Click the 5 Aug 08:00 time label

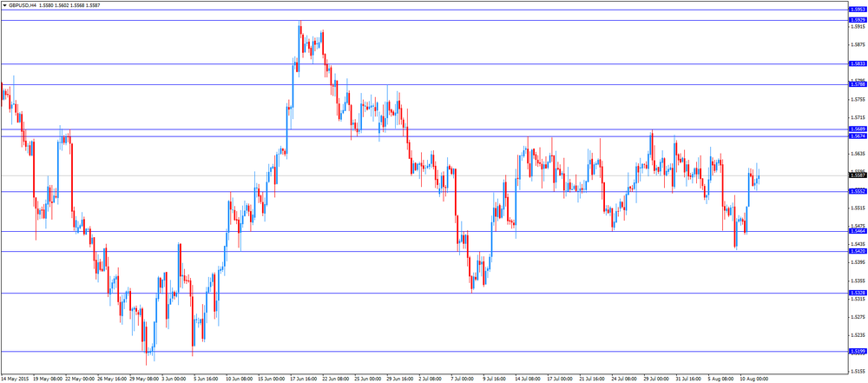[x=720, y=380]
